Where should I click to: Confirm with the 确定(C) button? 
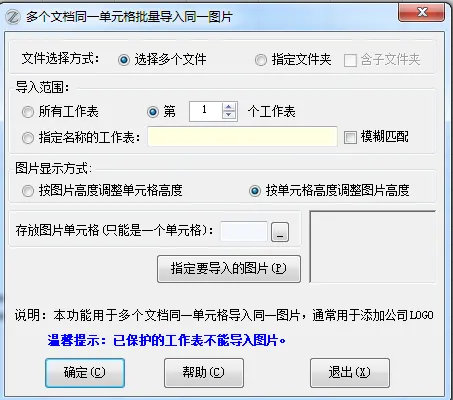(85, 373)
